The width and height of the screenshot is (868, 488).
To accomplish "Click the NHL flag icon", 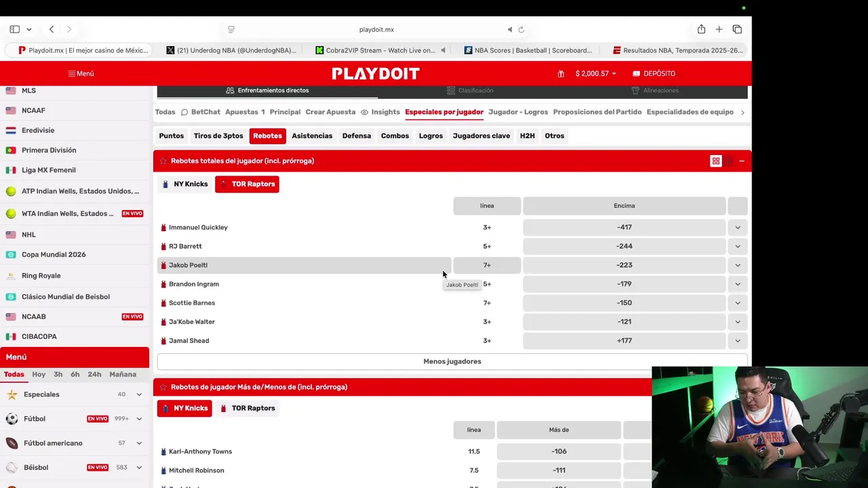I will click(11, 235).
